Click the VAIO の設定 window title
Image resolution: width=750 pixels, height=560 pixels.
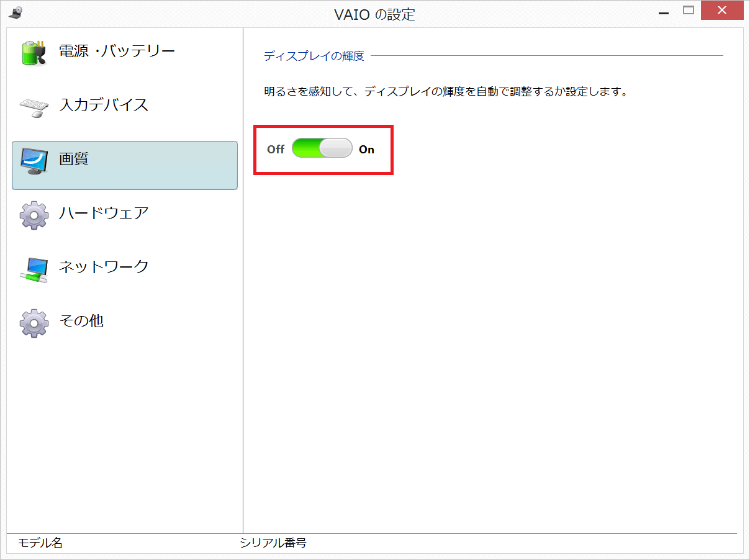[374, 14]
